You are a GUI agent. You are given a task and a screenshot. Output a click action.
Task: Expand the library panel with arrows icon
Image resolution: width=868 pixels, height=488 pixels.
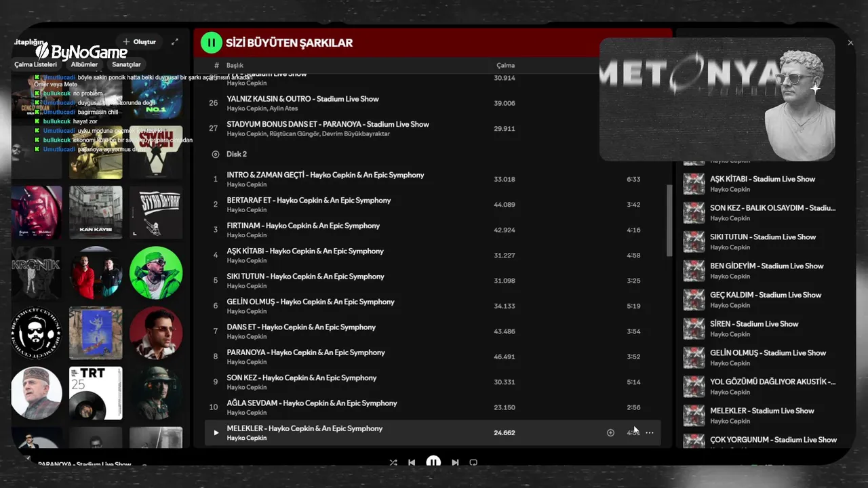pos(175,42)
